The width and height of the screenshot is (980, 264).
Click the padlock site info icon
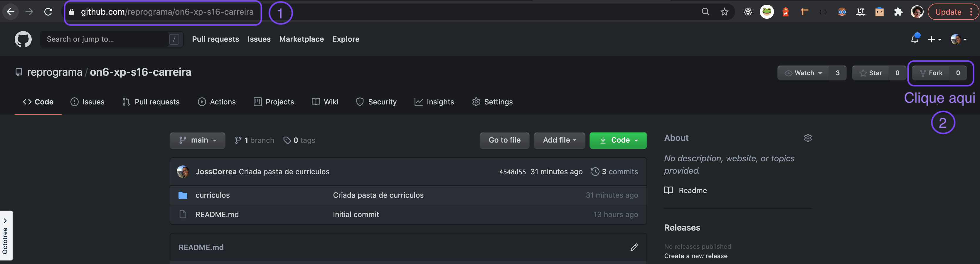72,12
